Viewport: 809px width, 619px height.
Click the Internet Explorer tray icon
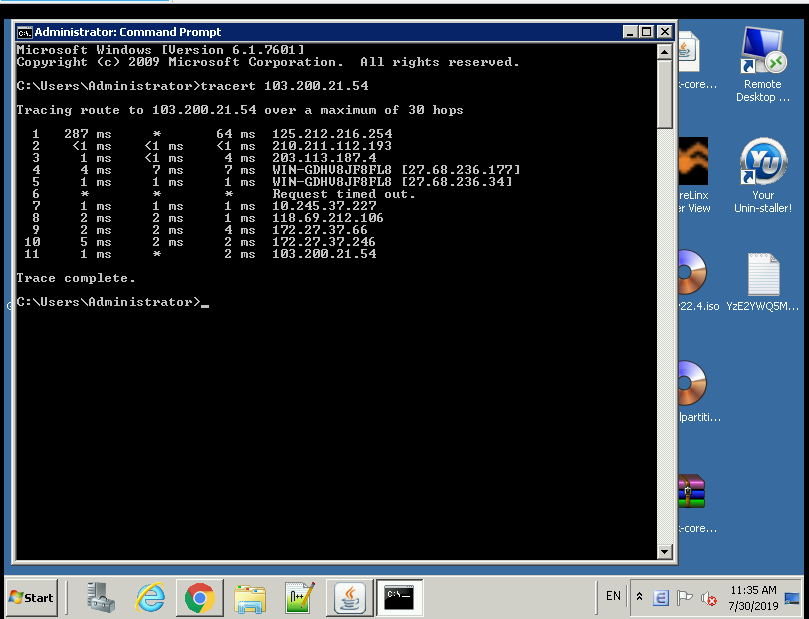(x=661, y=598)
